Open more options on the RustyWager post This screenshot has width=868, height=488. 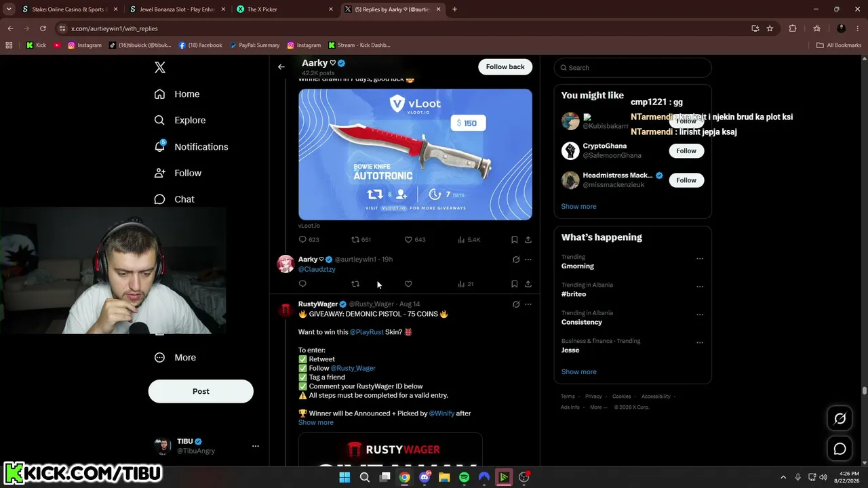click(528, 304)
